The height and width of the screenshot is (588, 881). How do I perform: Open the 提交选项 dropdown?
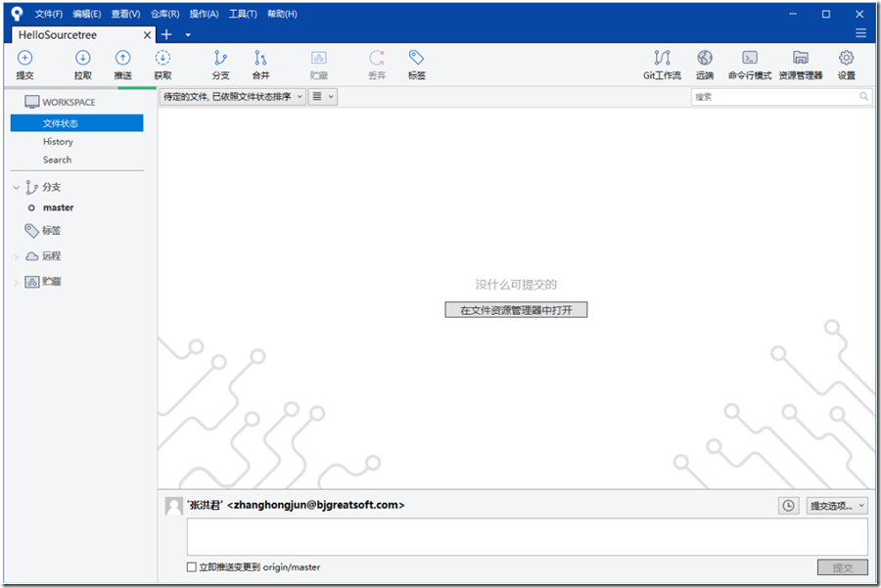point(837,506)
